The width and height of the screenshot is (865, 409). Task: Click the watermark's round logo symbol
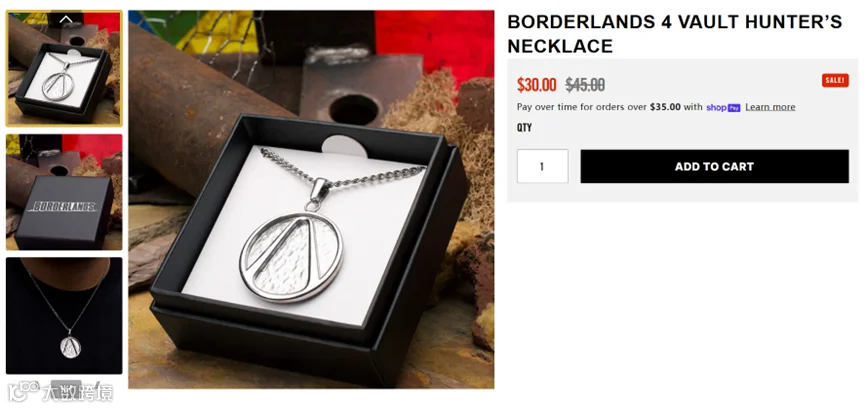(x=23, y=391)
